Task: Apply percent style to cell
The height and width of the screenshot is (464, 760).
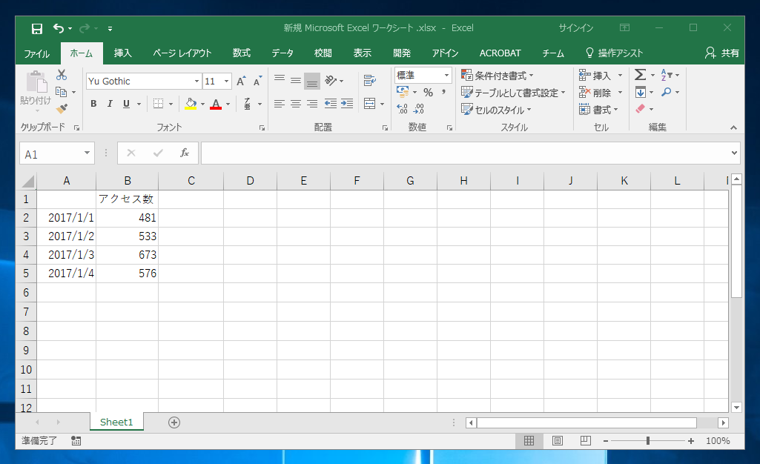Action: coord(428,92)
